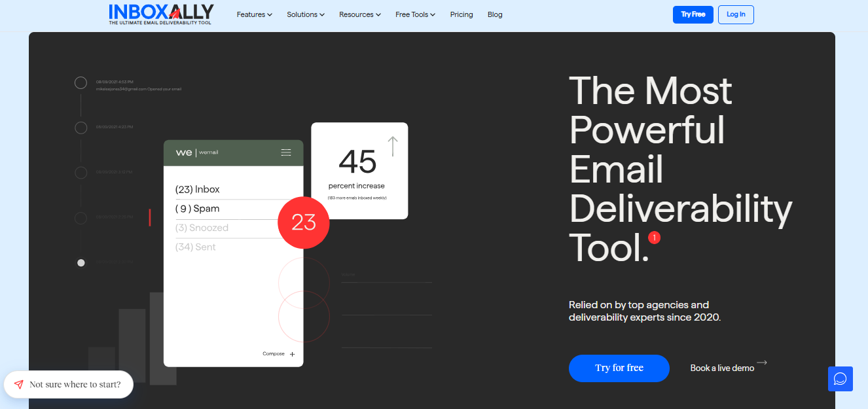Click the Compose plus icon
The image size is (868, 409).
293,354
